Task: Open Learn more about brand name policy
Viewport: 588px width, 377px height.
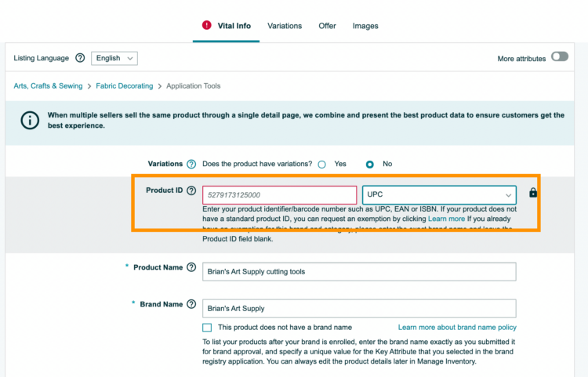Action: pyautogui.click(x=457, y=328)
